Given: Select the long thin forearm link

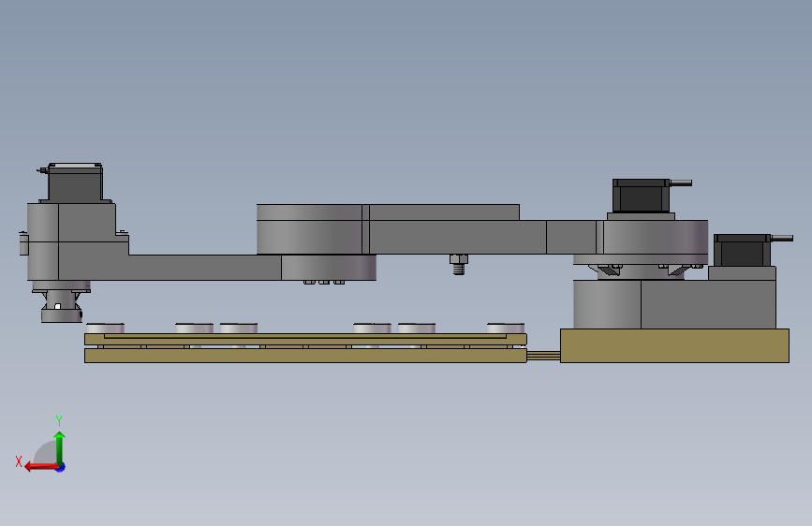Looking at the screenshot, I should [x=204, y=267].
